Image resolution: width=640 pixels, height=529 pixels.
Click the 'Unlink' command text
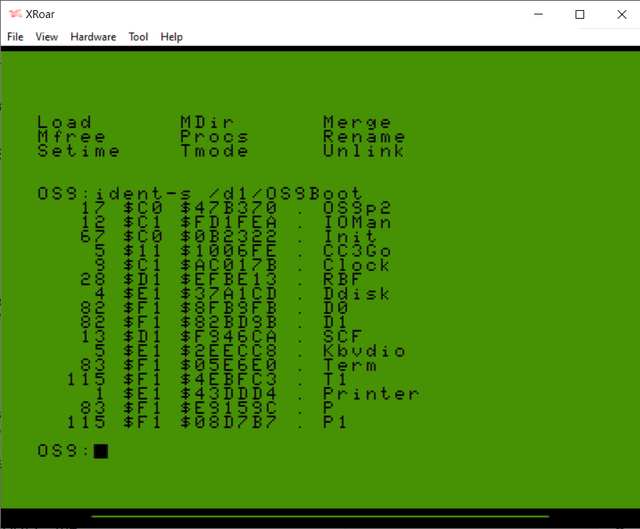tap(363, 151)
